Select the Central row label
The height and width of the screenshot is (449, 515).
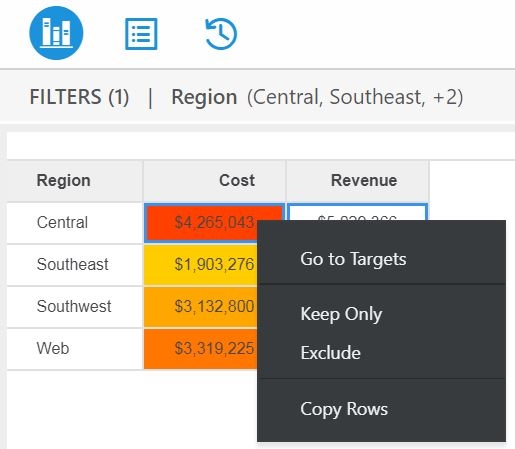[x=62, y=222]
